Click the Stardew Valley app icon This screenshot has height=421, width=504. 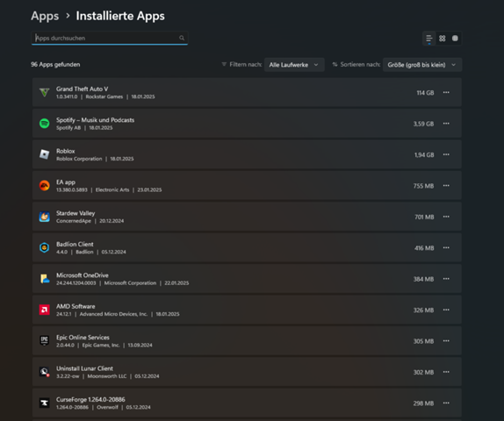pos(45,217)
